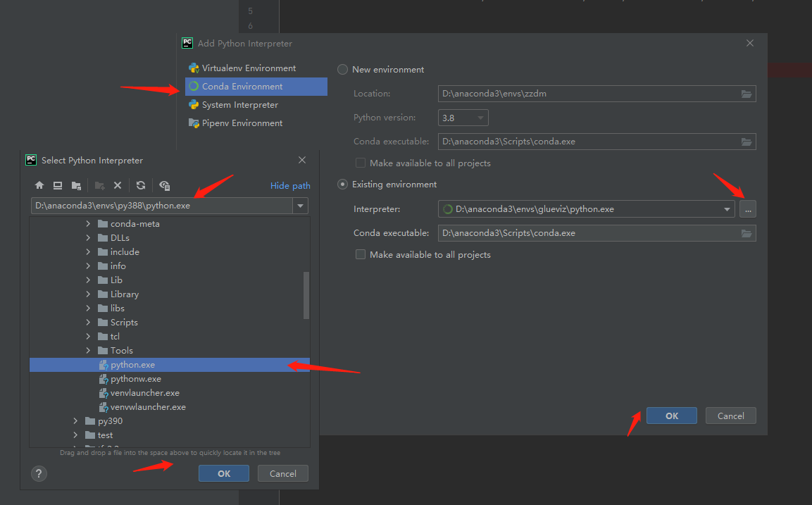Expand Lib folder
Viewport: 812px width, 505px height.
click(88, 280)
